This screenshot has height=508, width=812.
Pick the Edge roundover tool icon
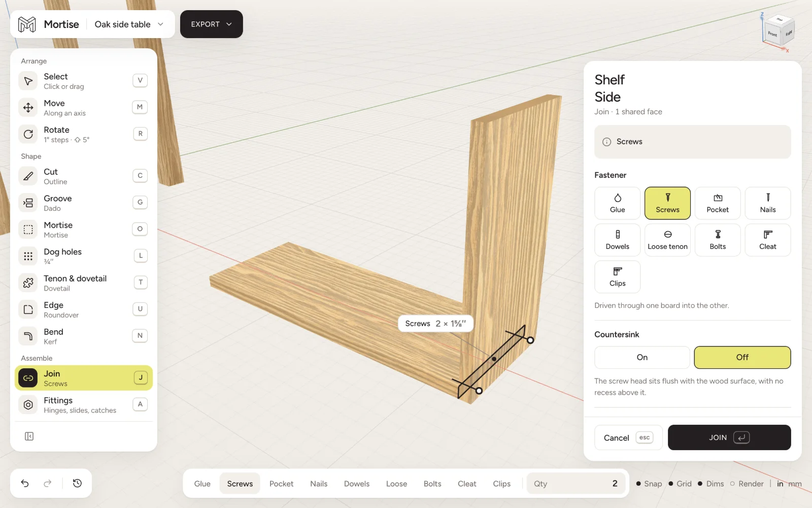[28, 309]
